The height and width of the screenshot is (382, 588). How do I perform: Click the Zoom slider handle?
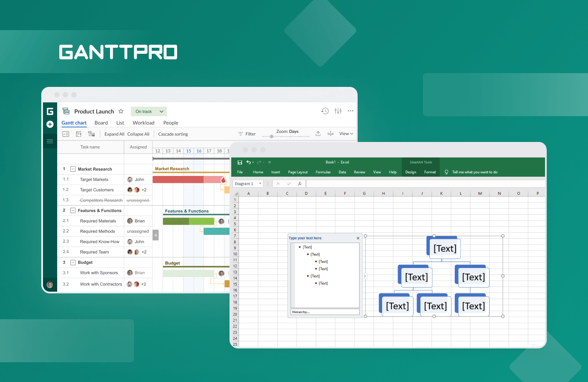271,136
